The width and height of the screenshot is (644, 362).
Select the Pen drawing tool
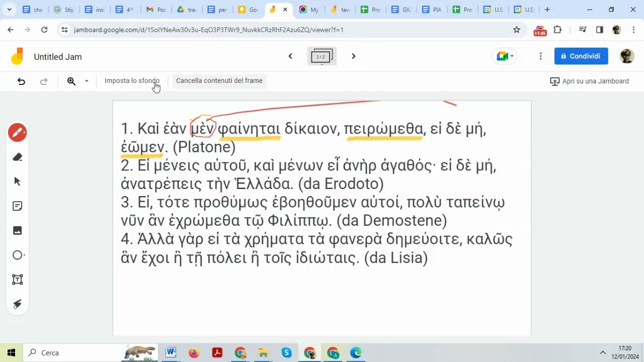[18, 133]
